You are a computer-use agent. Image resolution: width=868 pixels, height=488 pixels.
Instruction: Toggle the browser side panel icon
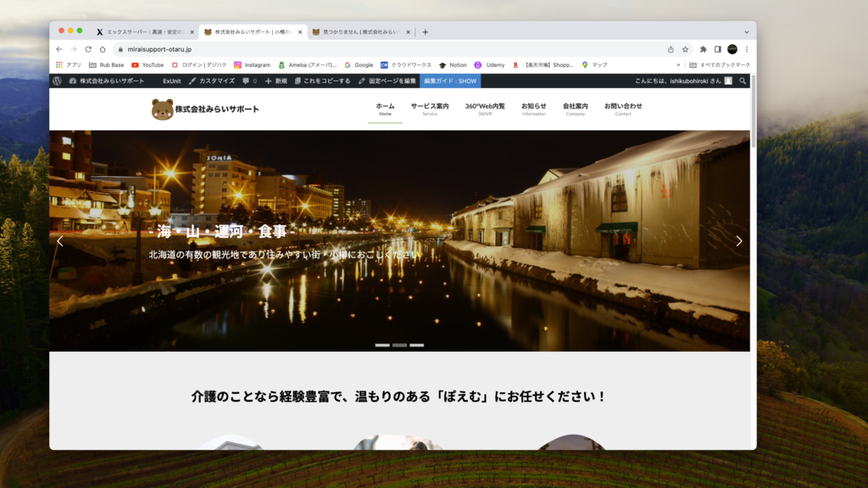point(717,49)
